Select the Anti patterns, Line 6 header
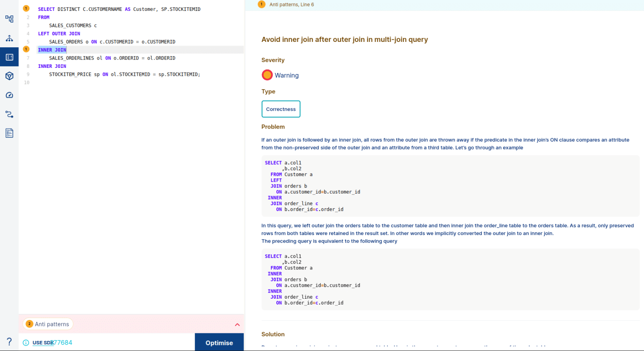 click(291, 5)
